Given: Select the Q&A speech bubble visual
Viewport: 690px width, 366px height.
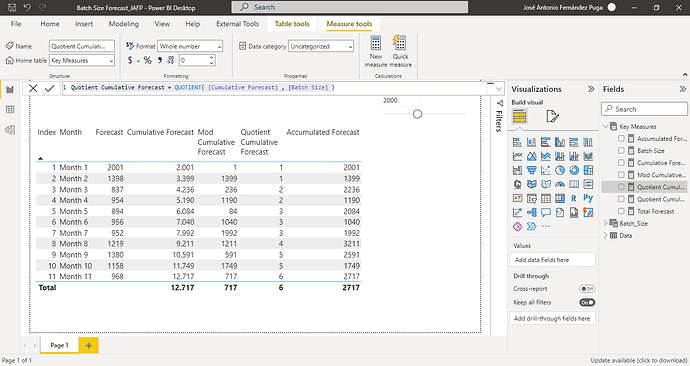Looking at the screenshot, I should pos(546,212).
